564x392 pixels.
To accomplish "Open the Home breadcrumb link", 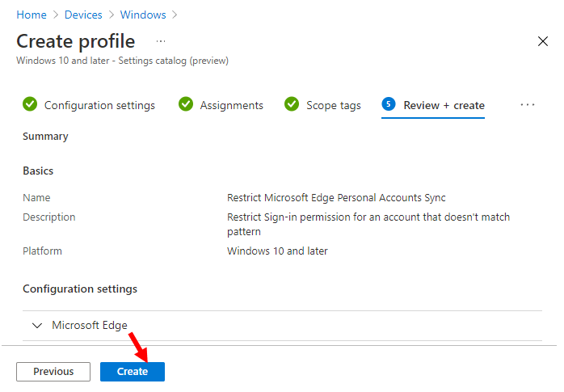I will pos(32,15).
